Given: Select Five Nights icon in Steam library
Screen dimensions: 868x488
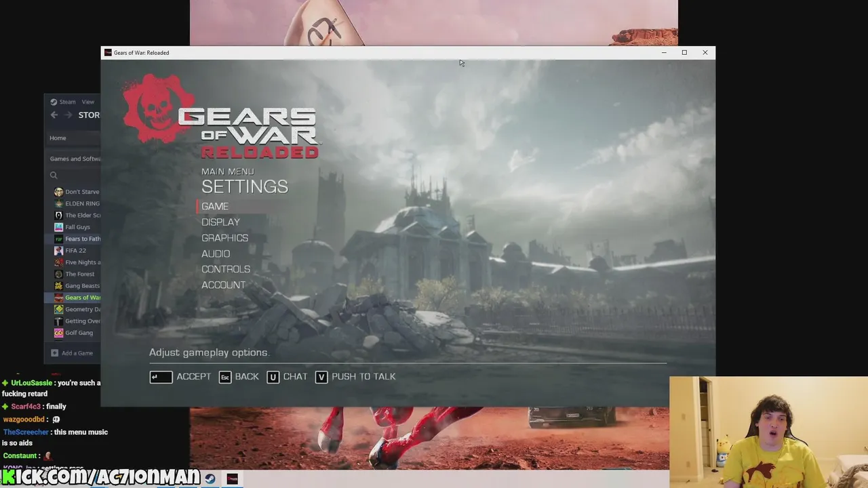Looking at the screenshot, I should (59, 262).
